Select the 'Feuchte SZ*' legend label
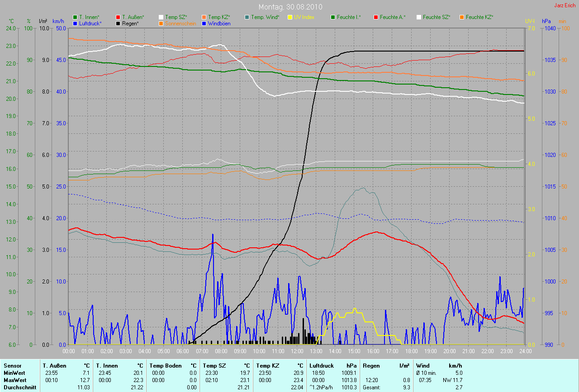The image size is (579, 392). point(437,17)
